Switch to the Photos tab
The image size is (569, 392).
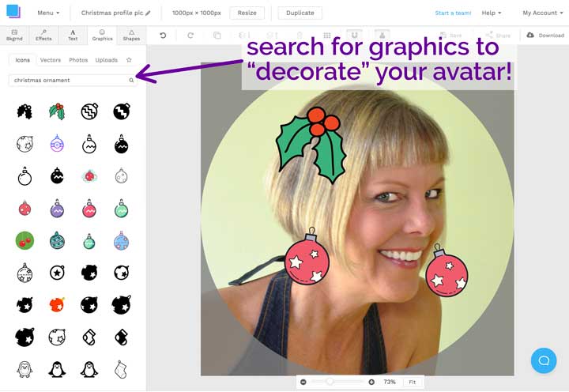click(x=78, y=60)
